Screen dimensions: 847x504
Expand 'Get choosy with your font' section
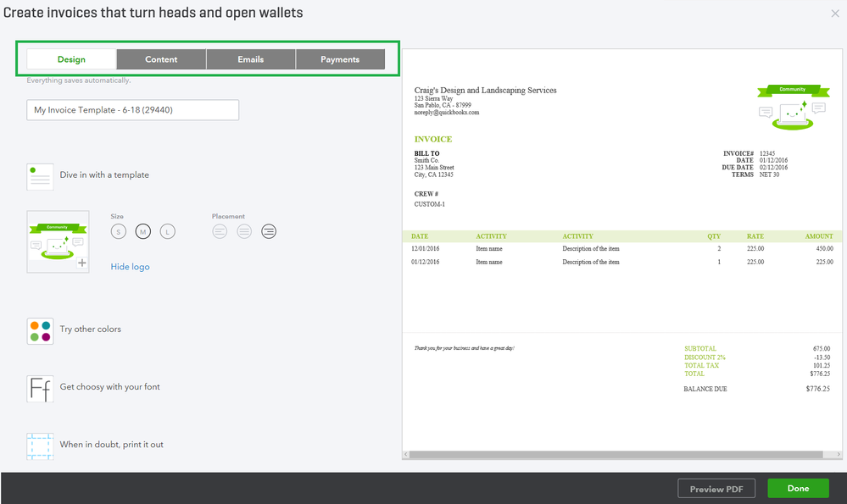point(109,387)
